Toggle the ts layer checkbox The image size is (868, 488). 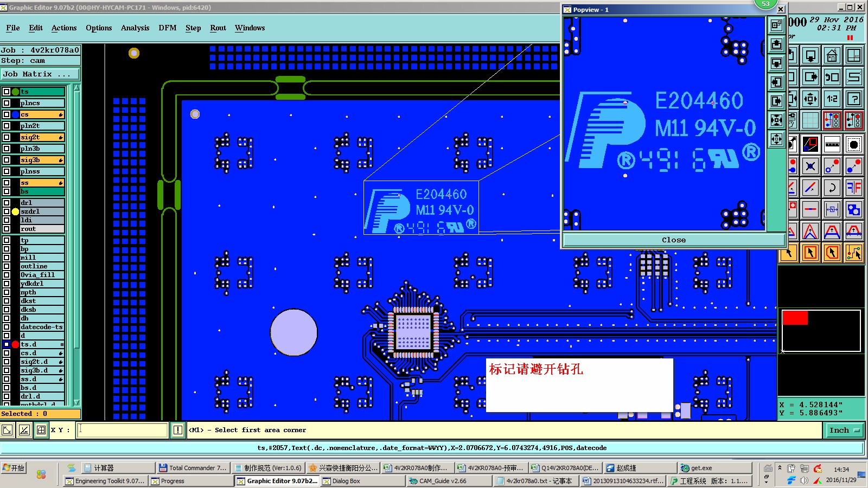point(7,92)
